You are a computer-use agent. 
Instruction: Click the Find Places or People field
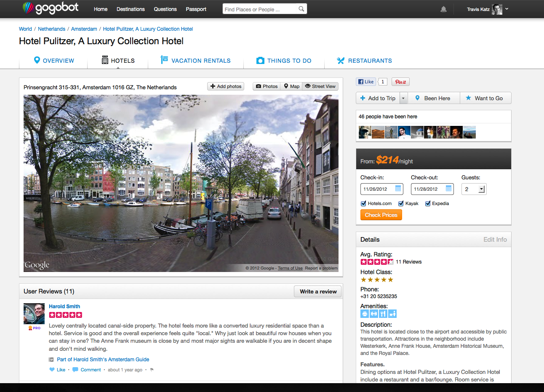259,9
